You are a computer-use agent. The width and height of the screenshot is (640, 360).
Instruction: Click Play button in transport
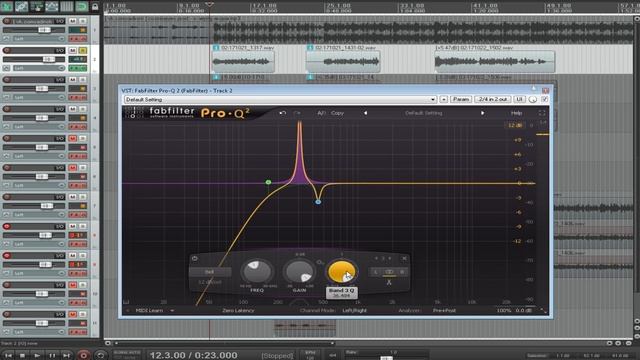tap(37, 356)
